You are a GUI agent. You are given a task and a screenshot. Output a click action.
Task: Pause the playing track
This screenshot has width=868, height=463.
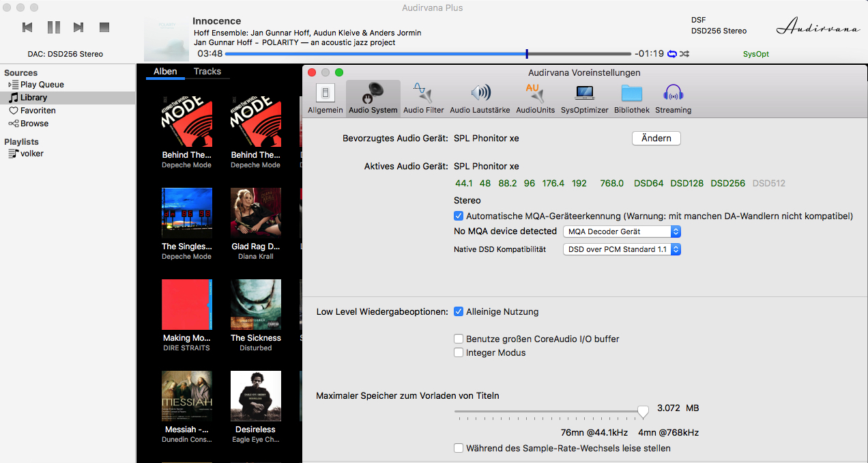(x=54, y=27)
